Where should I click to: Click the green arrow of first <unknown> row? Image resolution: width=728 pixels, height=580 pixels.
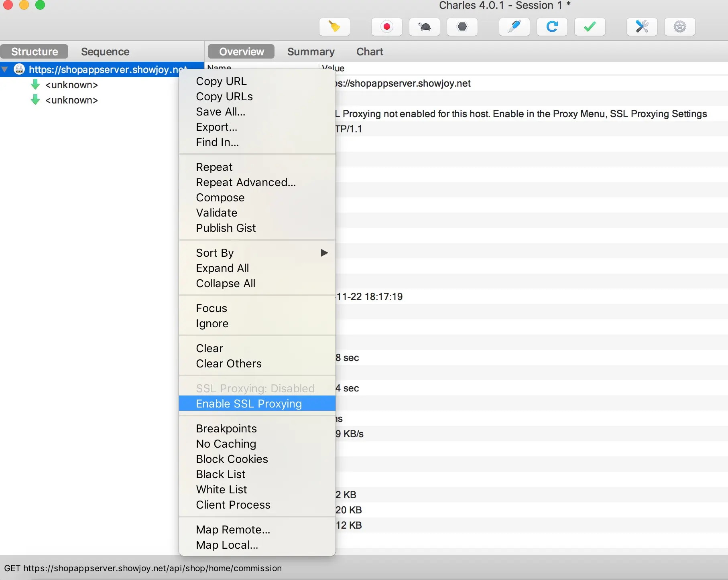pyautogui.click(x=35, y=85)
